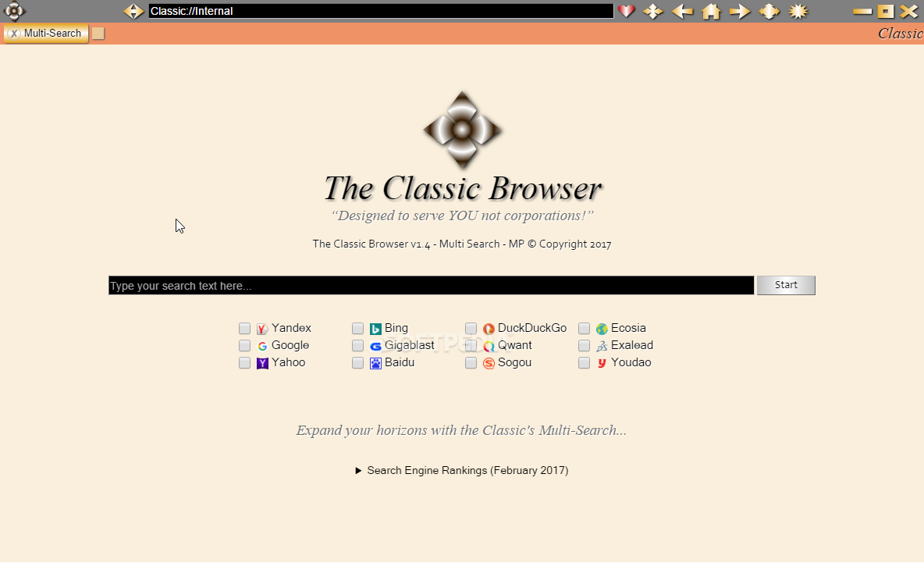
Task: Enable the Yandex checkbox
Action: click(244, 329)
